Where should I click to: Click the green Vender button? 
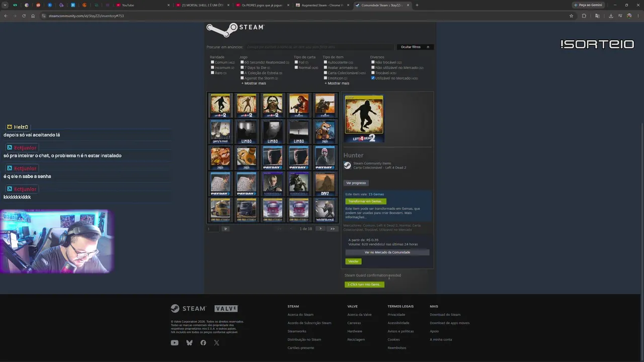(x=353, y=261)
